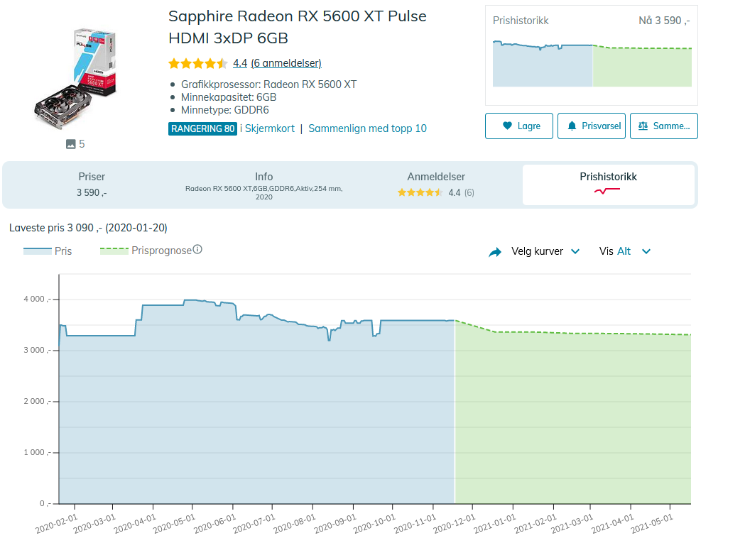Click the 4 000 ,- y-axis label
This screenshot has width=745, height=560.
[x=38, y=299]
